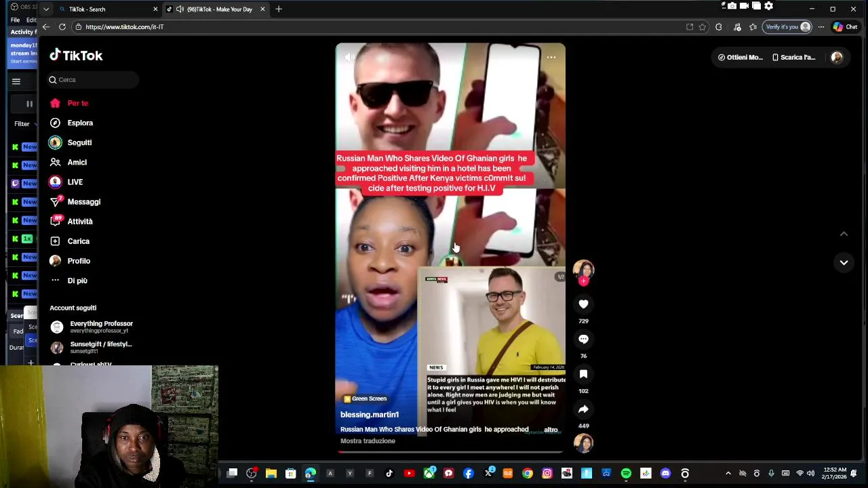The width and height of the screenshot is (868, 488).
Task: Like the video with the heart icon
Action: click(x=583, y=304)
